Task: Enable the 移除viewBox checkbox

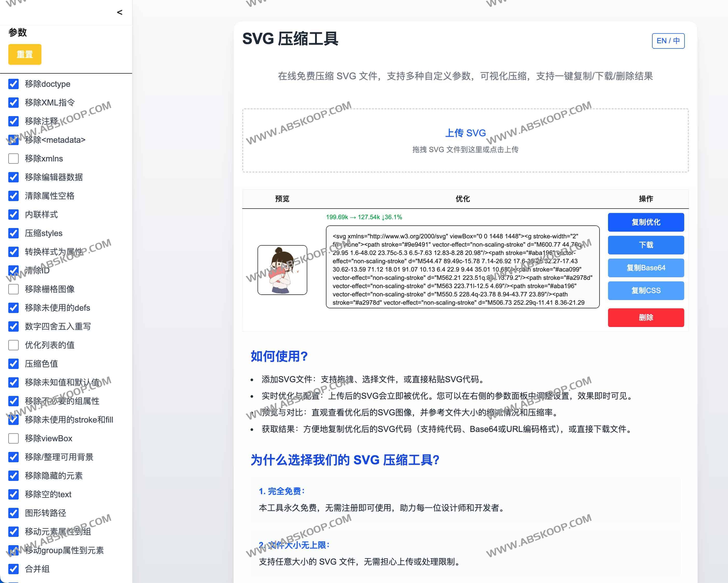Action: (x=13, y=438)
